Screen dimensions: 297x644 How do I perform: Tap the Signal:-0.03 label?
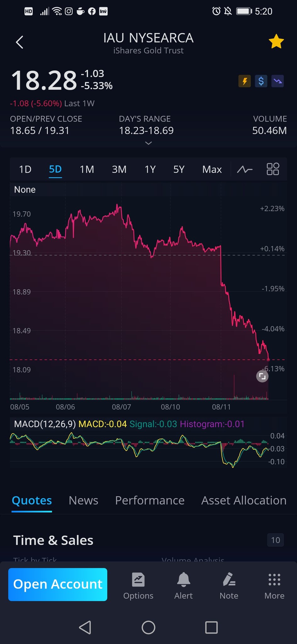153,424
